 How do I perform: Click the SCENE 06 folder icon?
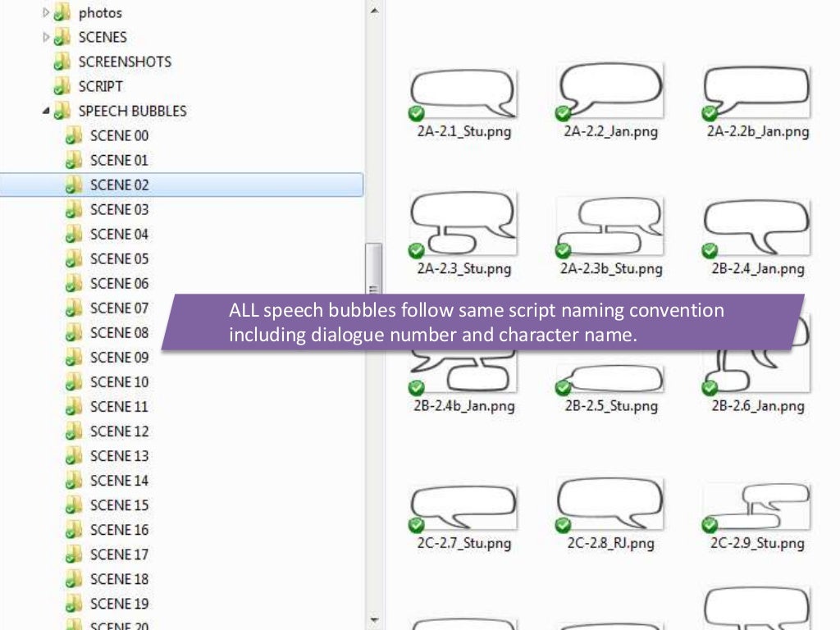pos(74,283)
